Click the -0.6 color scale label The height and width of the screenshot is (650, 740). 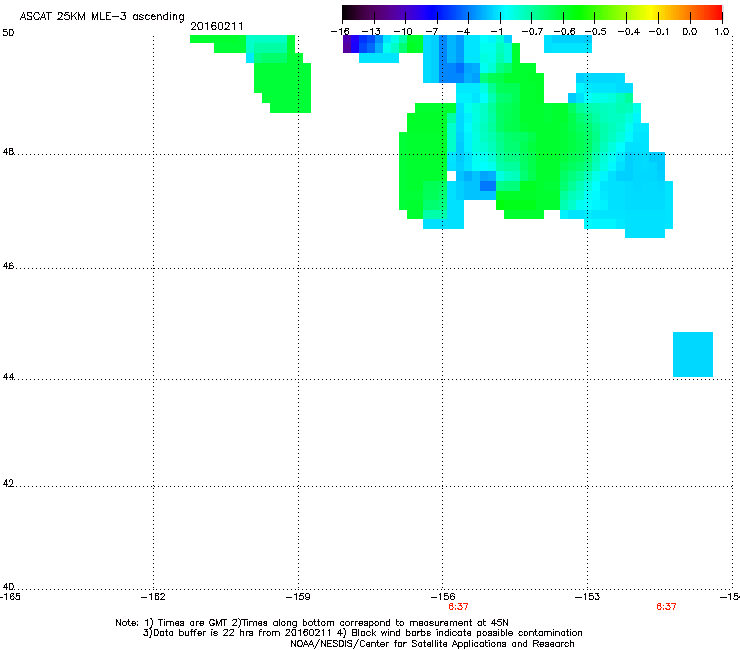(x=564, y=32)
